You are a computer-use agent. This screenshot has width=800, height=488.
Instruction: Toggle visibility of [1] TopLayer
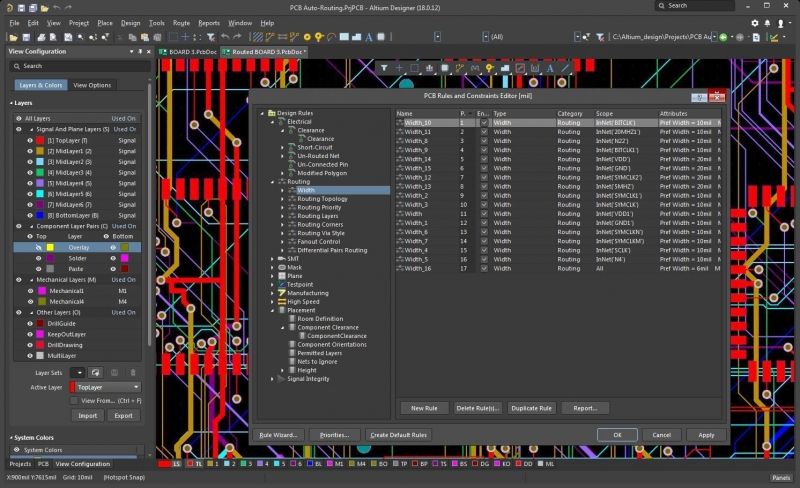(30, 140)
